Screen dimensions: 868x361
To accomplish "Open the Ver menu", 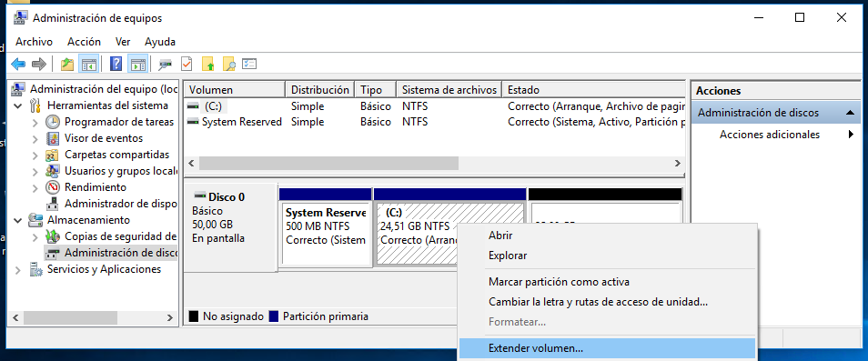I will coord(123,42).
